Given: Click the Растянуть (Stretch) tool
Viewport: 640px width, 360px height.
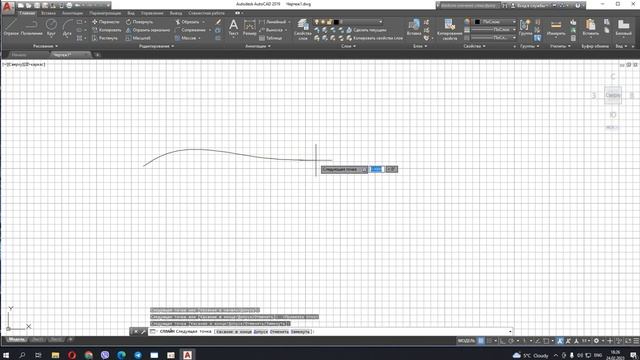Looking at the screenshot, I should [x=105, y=38].
